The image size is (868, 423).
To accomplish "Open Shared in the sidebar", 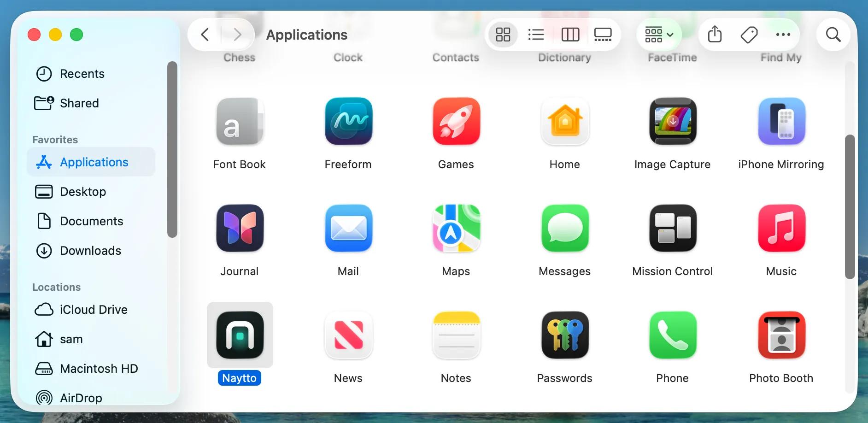I will 91,103.
